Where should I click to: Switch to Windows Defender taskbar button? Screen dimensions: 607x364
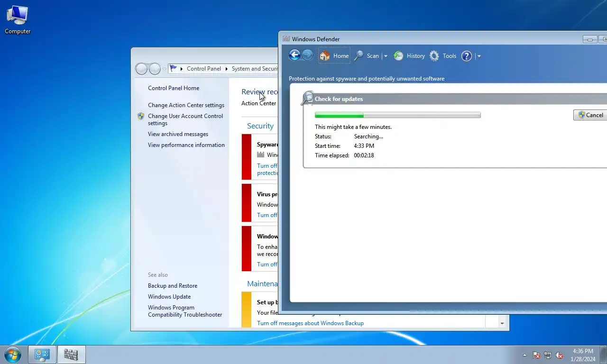(x=72, y=355)
